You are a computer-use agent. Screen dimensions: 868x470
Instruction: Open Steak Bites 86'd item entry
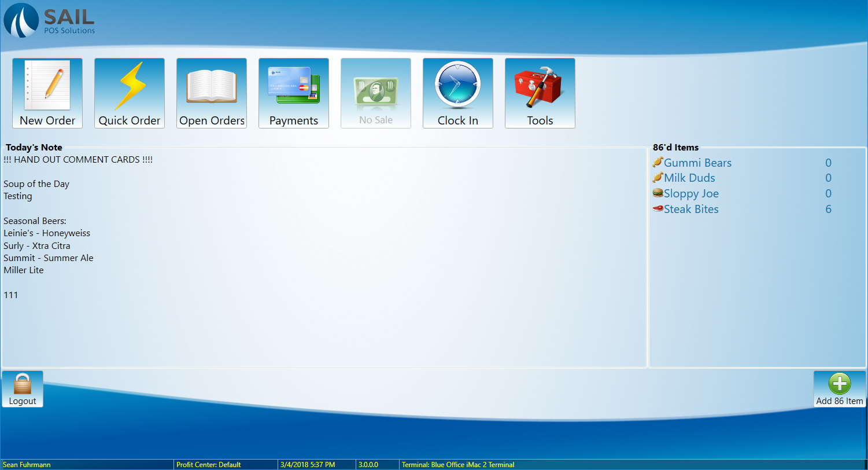pyautogui.click(x=691, y=210)
